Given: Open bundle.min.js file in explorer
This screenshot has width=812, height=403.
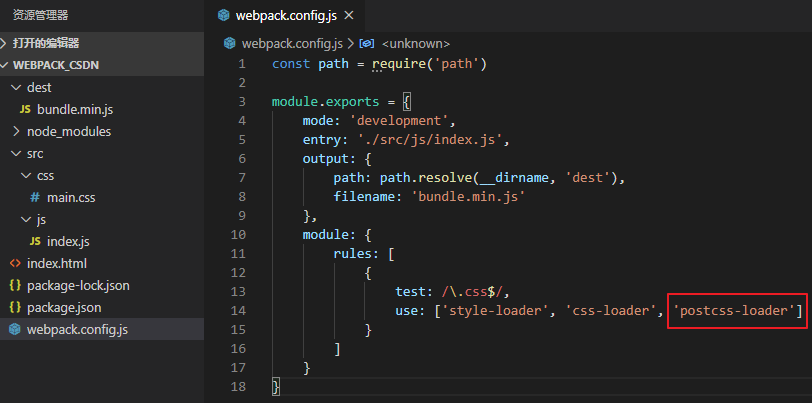Looking at the screenshot, I should click(x=75, y=110).
